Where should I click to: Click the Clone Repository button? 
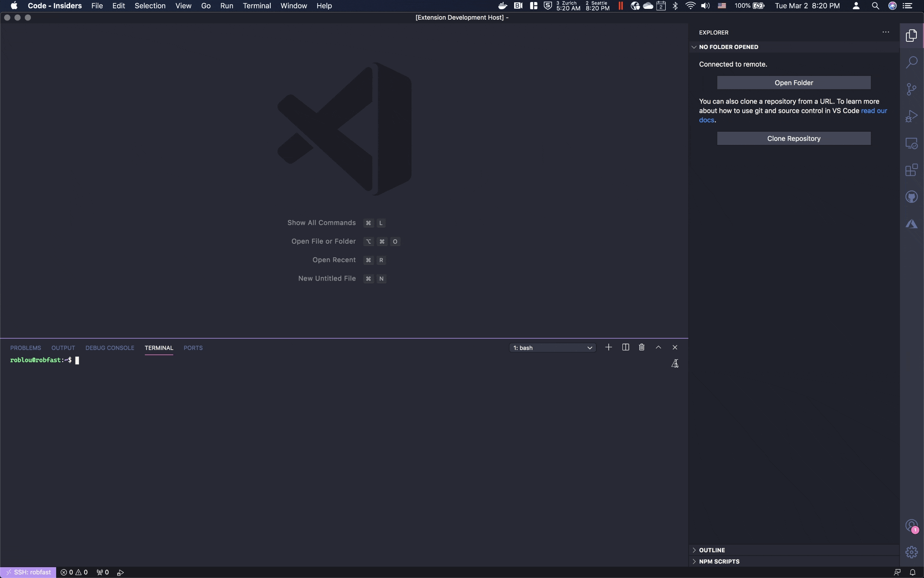[x=794, y=138]
